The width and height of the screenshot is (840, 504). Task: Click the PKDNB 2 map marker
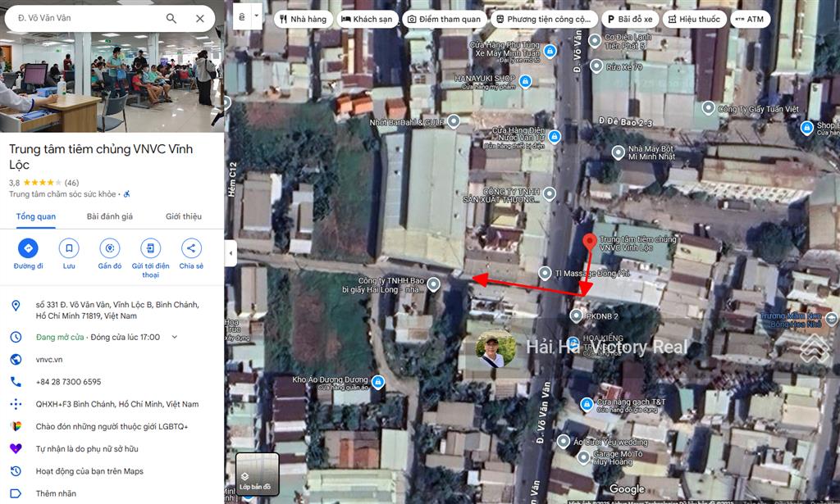576,316
